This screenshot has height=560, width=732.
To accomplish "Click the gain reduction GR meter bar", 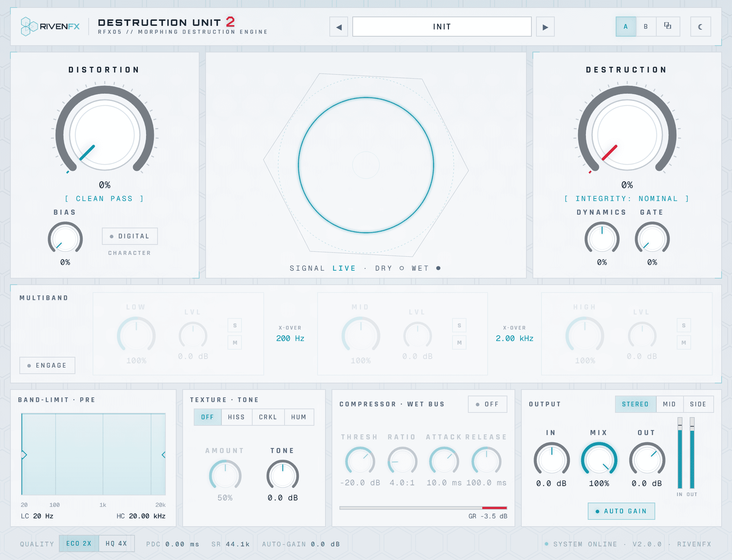I will coord(423,508).
